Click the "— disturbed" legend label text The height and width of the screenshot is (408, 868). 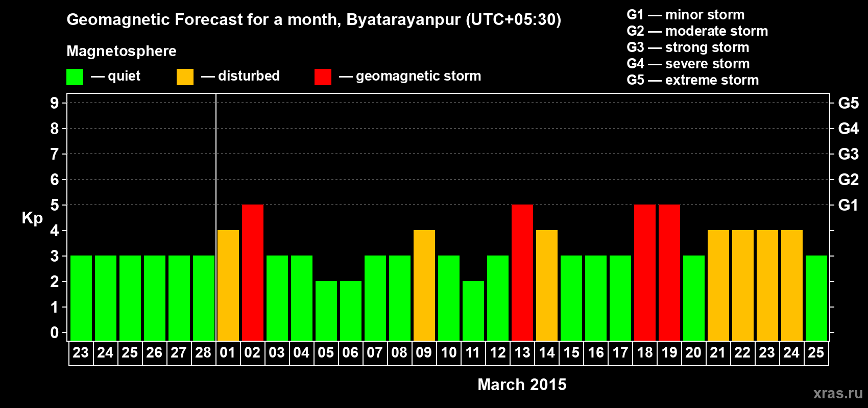pyautogui.click(x=240, y=76)
